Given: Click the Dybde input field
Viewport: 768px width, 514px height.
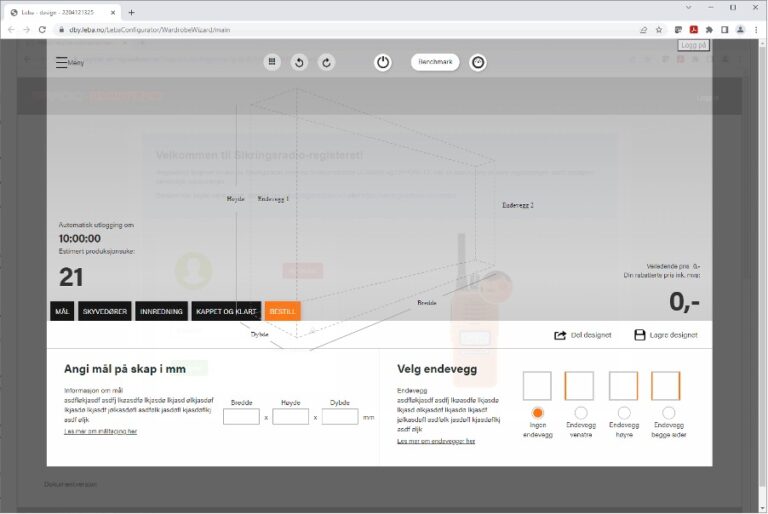Looking at the screenshot, I should (340, 416).
